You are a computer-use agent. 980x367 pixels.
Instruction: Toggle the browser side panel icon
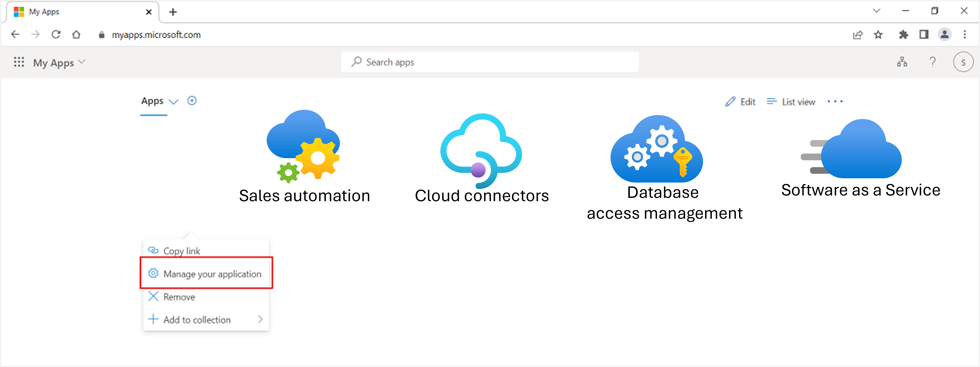pos(924,35)
